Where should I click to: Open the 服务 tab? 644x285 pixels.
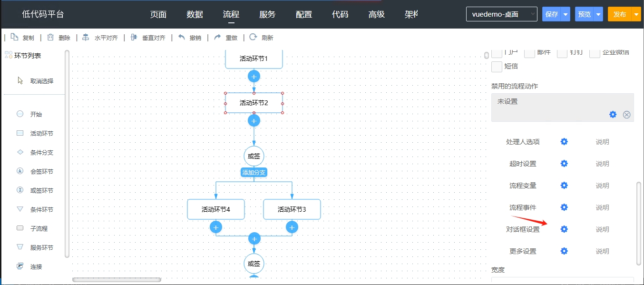pyautogui.click(x=267, y=14)
